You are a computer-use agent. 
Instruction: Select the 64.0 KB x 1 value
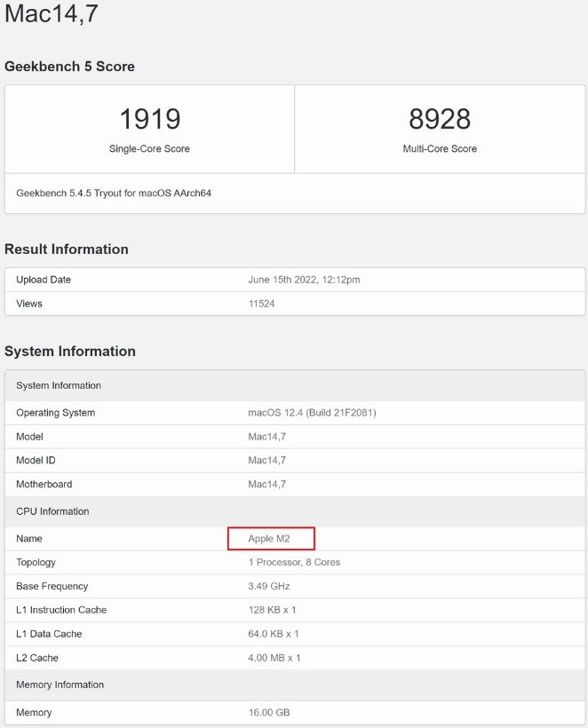click(x=274, y=634)
